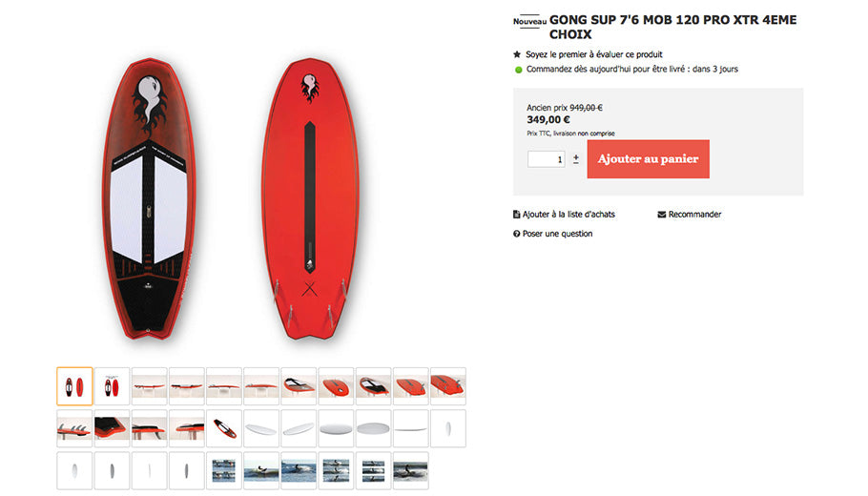The image size is (868, 496).
Task: Click the envelope icon next to Recommander
Action: [662, 215]
